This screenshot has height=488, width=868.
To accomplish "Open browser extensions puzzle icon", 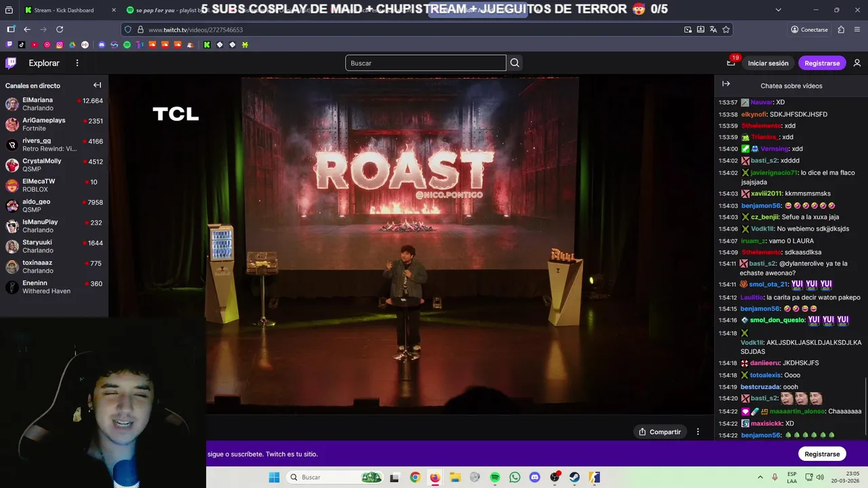I will (x=841, y=30).
